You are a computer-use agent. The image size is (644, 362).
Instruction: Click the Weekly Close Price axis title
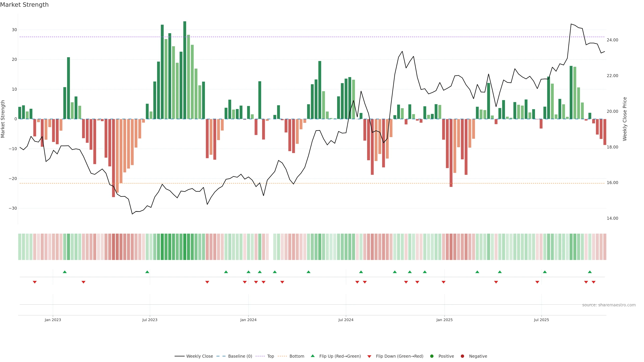click(625, 119)
